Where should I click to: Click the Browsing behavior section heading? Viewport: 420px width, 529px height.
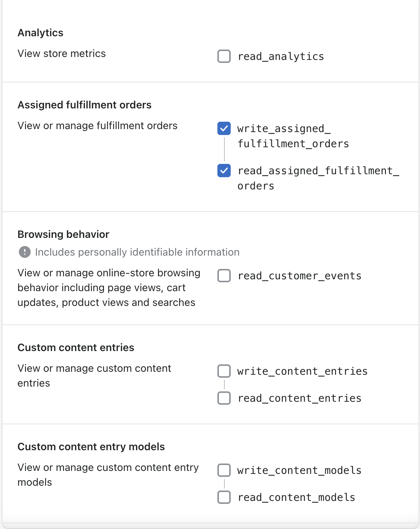[x=63, y=234]
